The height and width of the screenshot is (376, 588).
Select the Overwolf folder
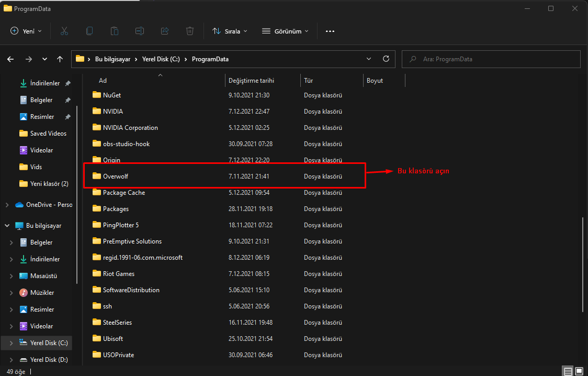[116, 176]
